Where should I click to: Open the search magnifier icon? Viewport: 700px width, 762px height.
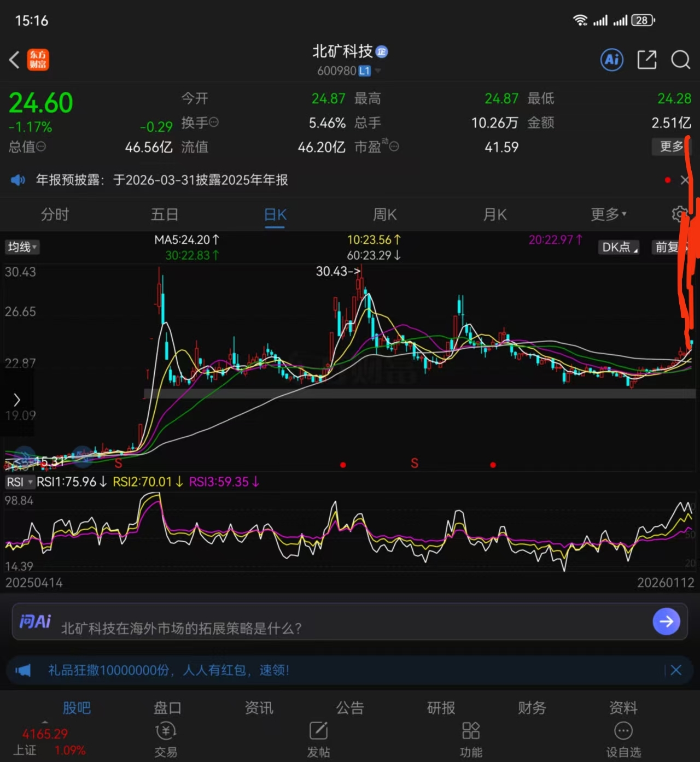pos(680,60)
